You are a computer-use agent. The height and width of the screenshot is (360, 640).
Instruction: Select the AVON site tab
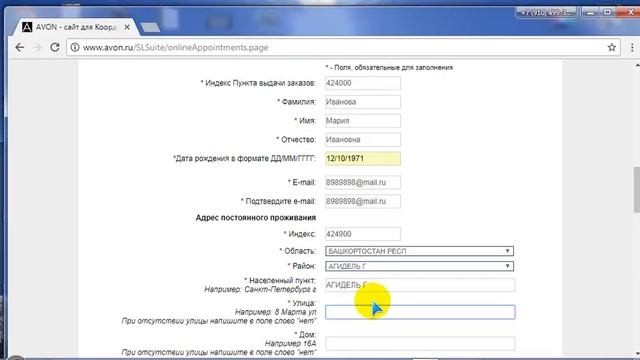point(76,27)
